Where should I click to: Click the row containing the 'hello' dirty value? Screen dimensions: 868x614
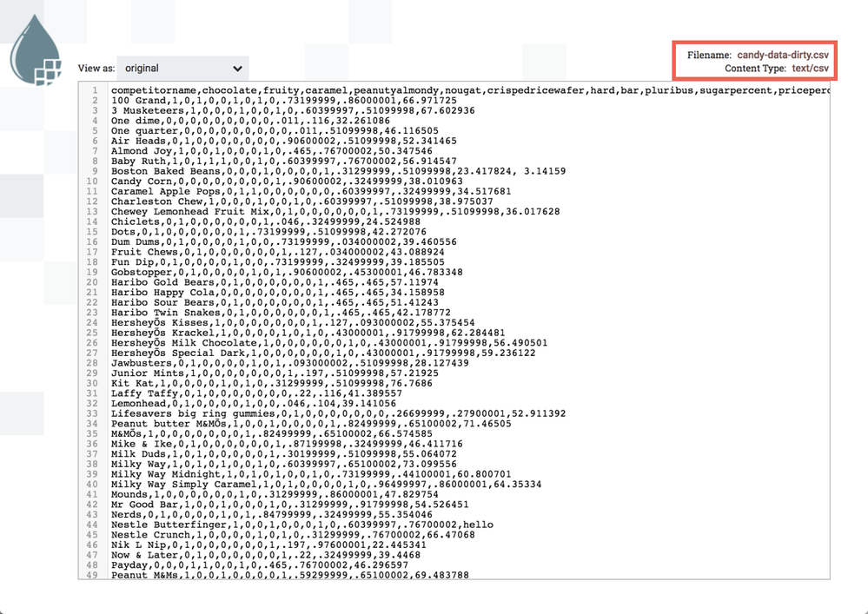point(304,525)
